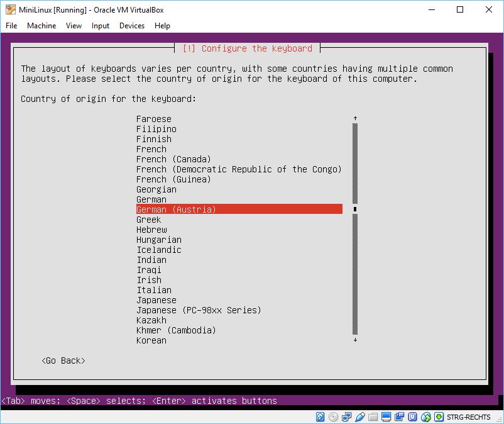Viewport: 504px width, 424px height.
Task: Click the mouse integration status icon
Action: [426, 416]
